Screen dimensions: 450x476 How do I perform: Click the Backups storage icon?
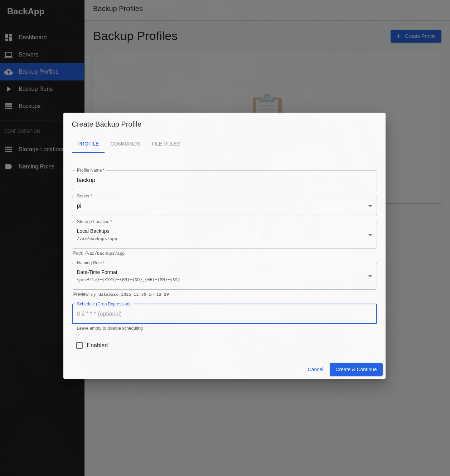point(9,106)
